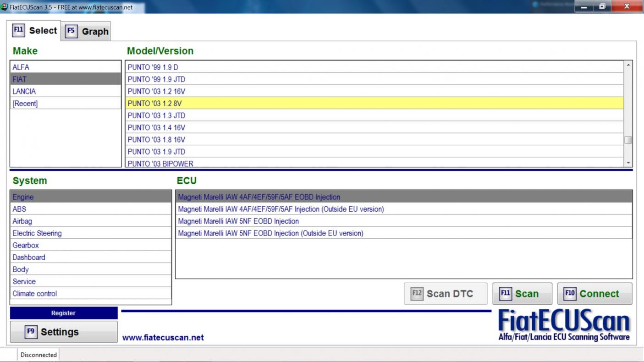Screen dimensions: 644x362
Task: Select ALFA in the Make list
Action: 21,67
